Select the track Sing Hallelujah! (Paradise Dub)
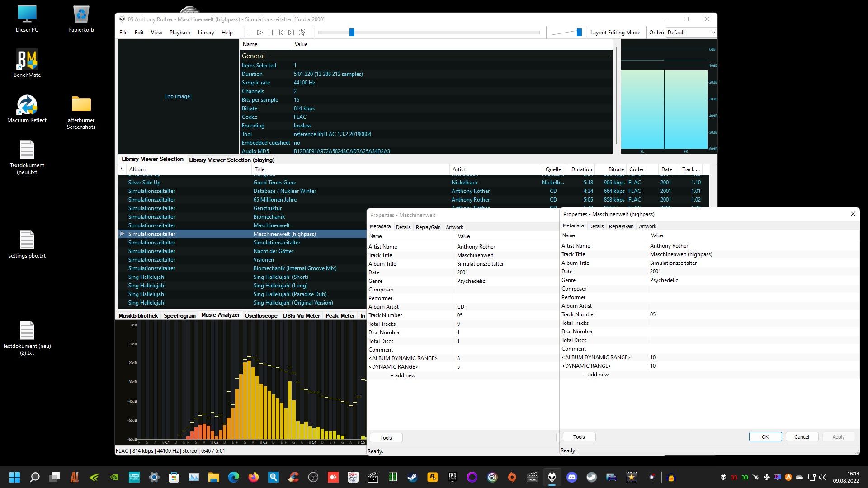The height and width of the screenshot is (488, 868). pos(290,294)
